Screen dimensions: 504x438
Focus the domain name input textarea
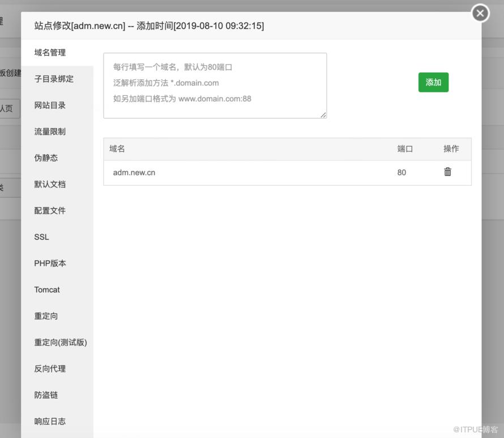pyautogui.click(x=215, y=86)
